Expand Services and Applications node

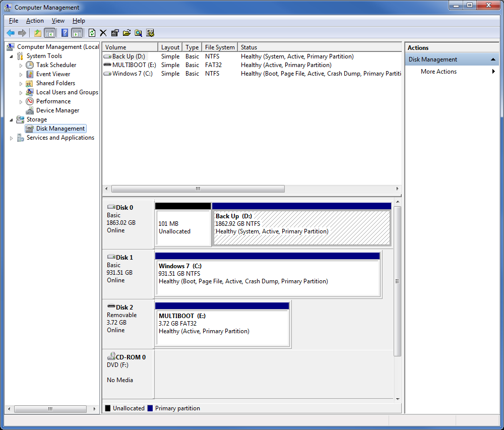[x=11, y=138]
